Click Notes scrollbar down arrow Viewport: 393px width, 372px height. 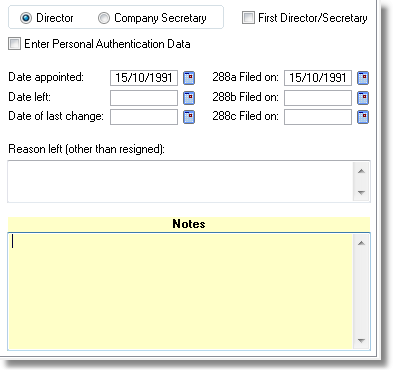[361, 341]
